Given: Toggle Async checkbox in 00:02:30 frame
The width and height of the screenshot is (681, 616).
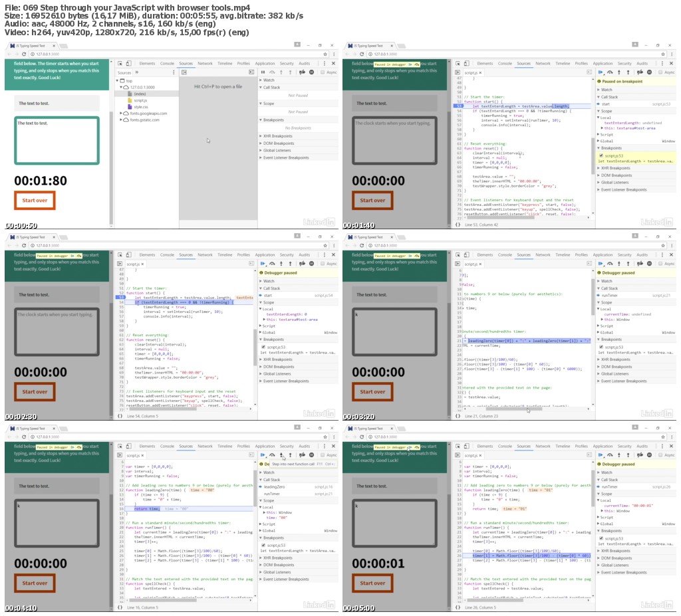Looking at the screenshot, I should [323, 264].
